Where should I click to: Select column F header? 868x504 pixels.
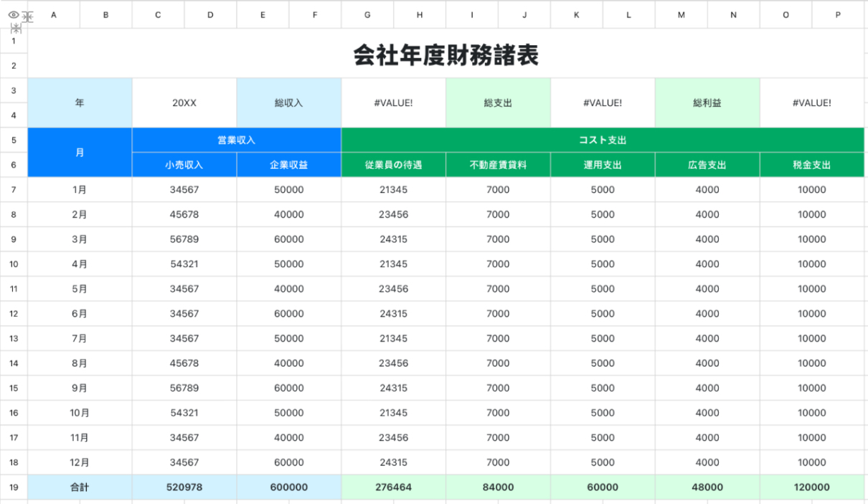pos(316,14)
